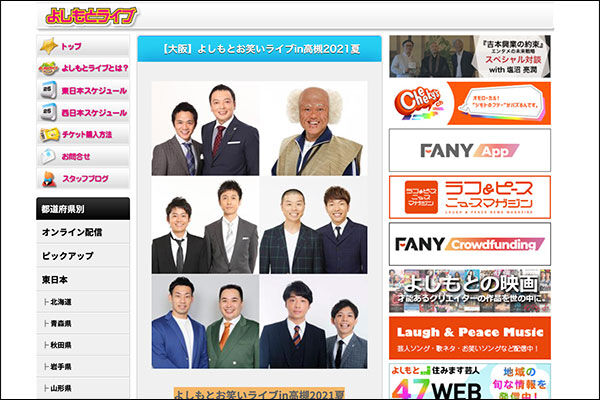Click photo of two comedians in suits, top-left

205,128
